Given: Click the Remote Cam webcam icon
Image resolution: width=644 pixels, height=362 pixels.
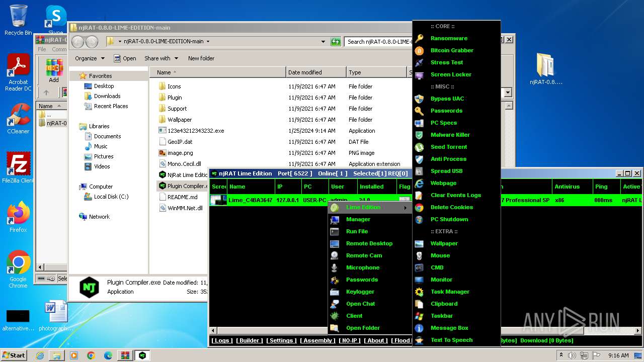Looking at the screenshot, I should (x=335, y=255).
